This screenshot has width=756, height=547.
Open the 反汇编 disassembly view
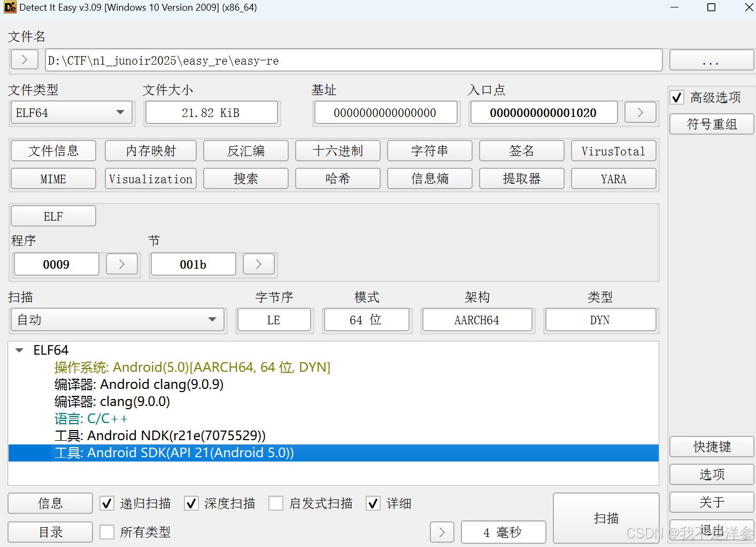point(245,151)
